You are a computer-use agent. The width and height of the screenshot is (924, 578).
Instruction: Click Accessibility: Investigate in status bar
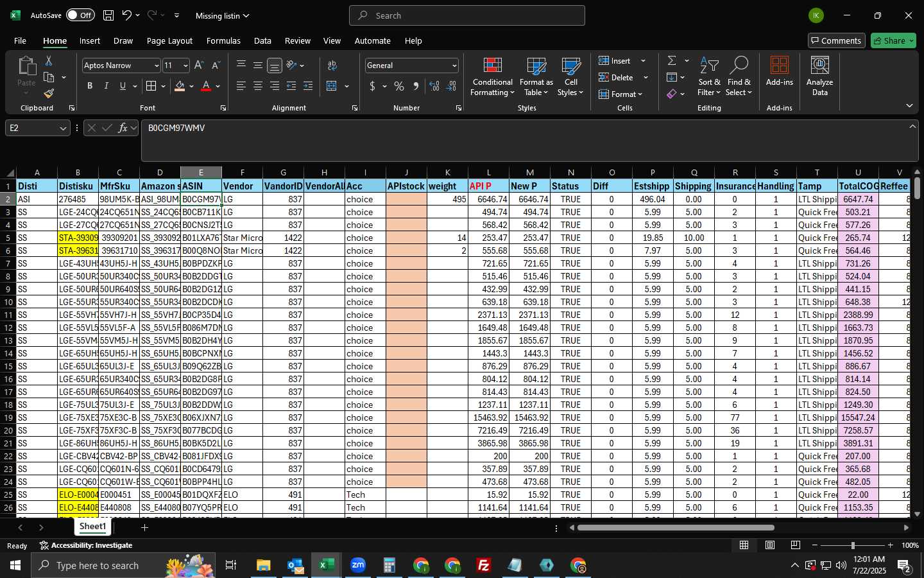(86, 545)
